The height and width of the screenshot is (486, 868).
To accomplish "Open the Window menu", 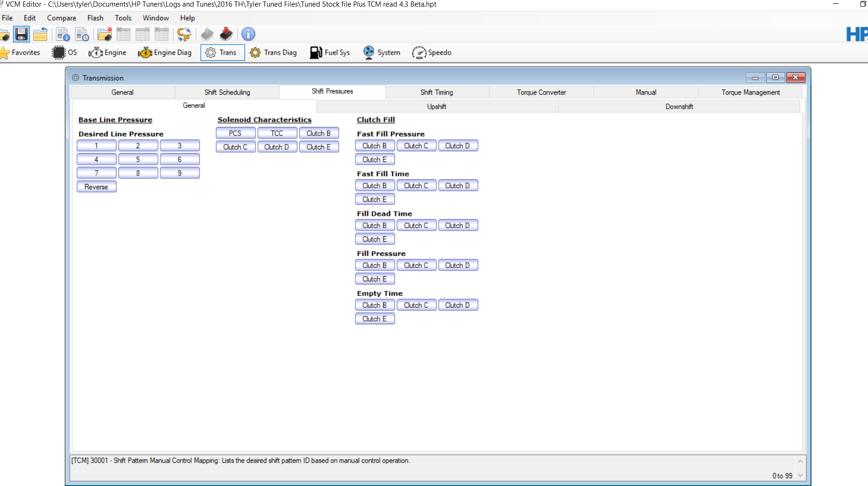I will pos(156,18).
